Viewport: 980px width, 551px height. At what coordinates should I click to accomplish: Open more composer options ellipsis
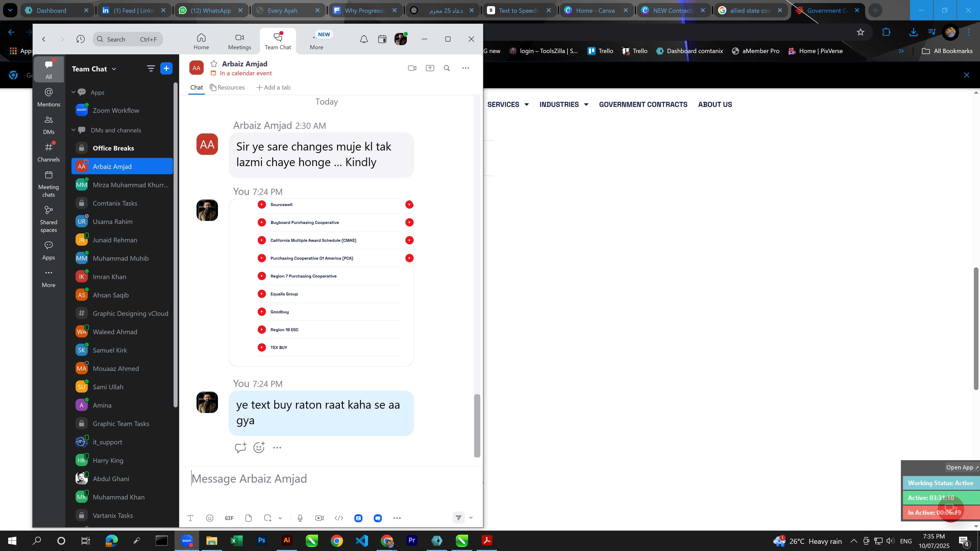pos(397,518)
